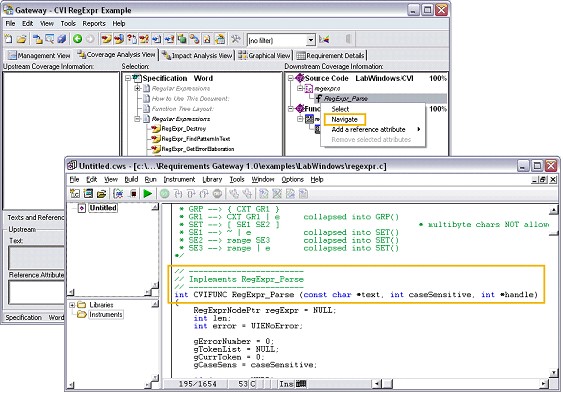This screenshot has height=394, width=563.
Task: Choose Select in the context menu
Action: click(x=340, y=109)
